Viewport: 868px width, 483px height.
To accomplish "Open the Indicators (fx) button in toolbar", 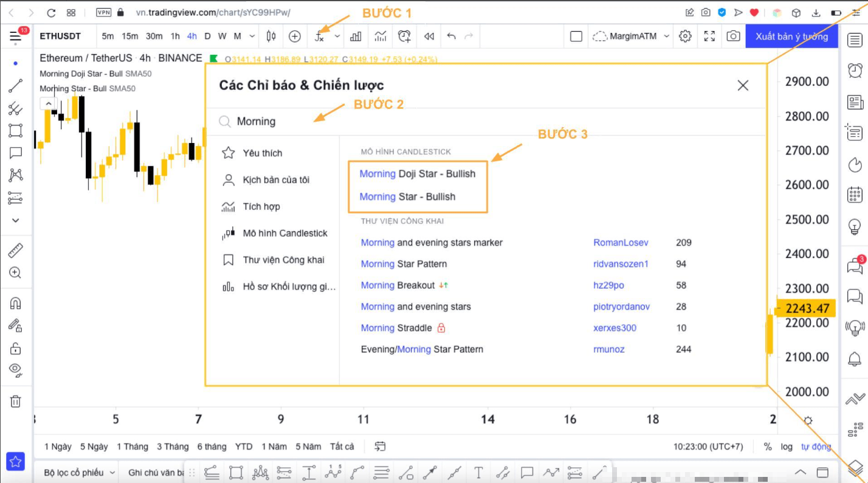I will [x=319, y=36].
